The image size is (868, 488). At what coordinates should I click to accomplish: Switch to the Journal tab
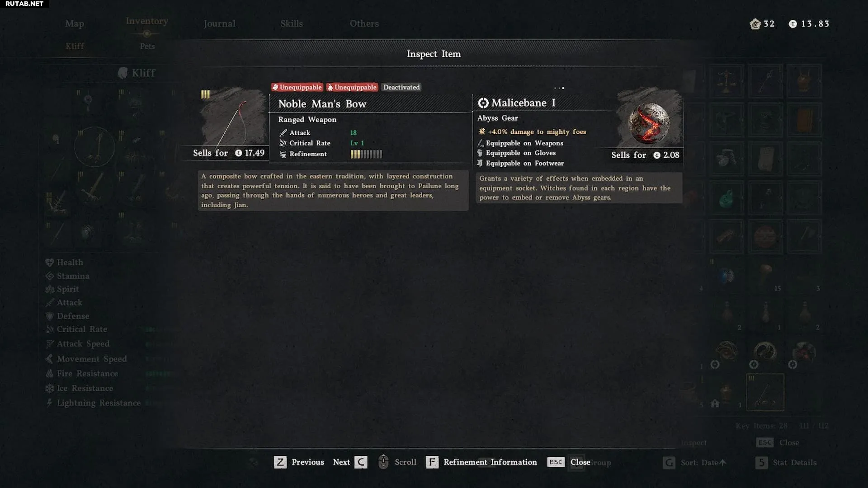pos(219,23)
